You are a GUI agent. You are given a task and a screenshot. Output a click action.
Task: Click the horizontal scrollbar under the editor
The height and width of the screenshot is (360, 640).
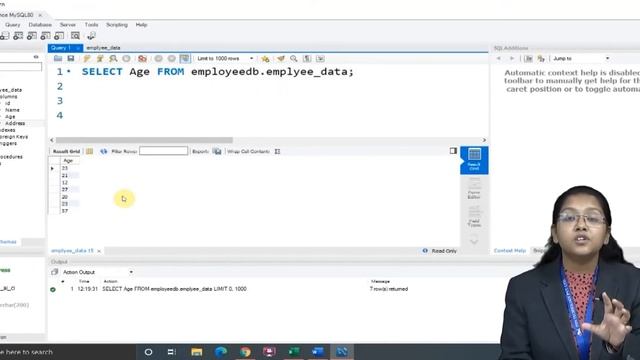coord(144,140)
